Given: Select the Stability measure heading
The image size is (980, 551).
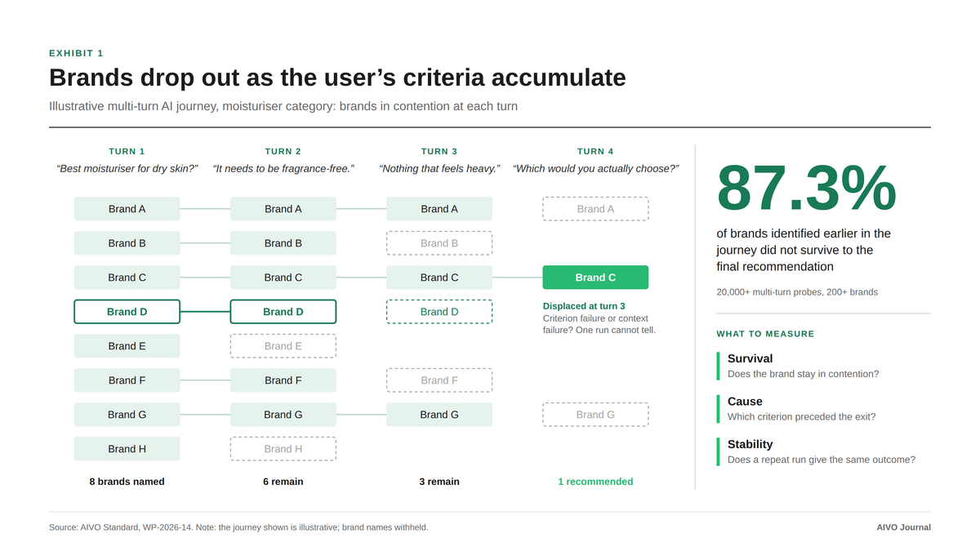Looking at the screenshot, I should click(750, 444).
